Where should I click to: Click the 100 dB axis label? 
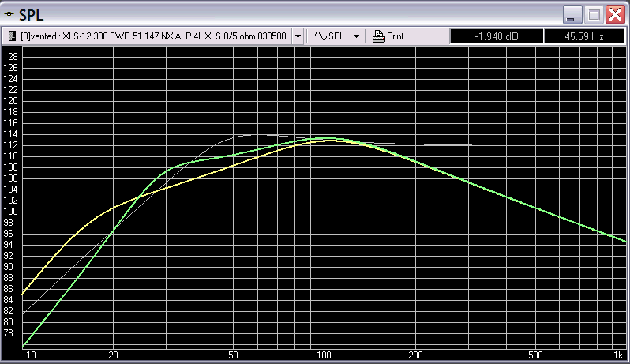[x=10, y=212]
